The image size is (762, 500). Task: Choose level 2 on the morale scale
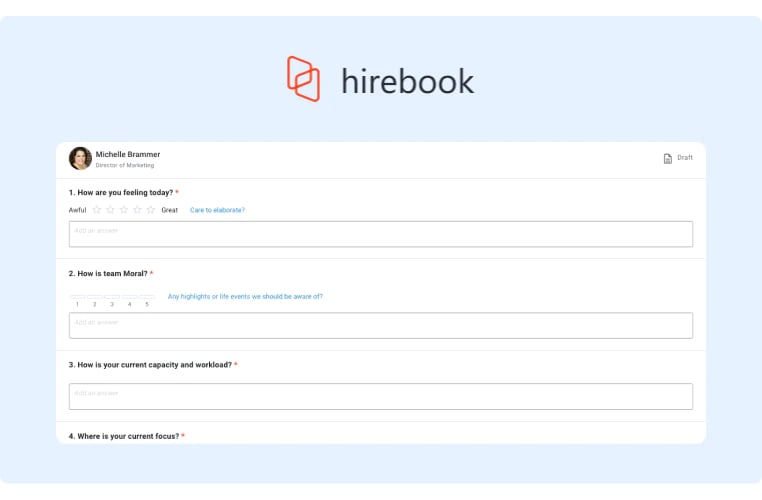(x=95, y=296)
